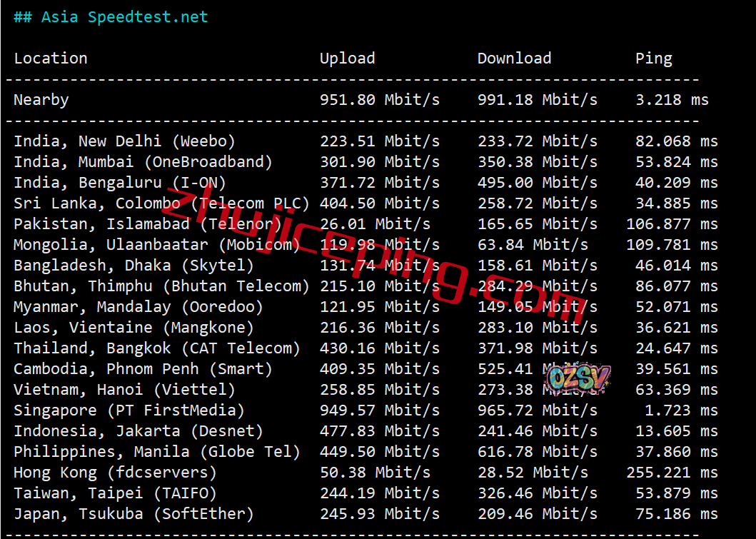
Task: Click Hong Kong (fdcservers) location text
Action: pos(115,473)
